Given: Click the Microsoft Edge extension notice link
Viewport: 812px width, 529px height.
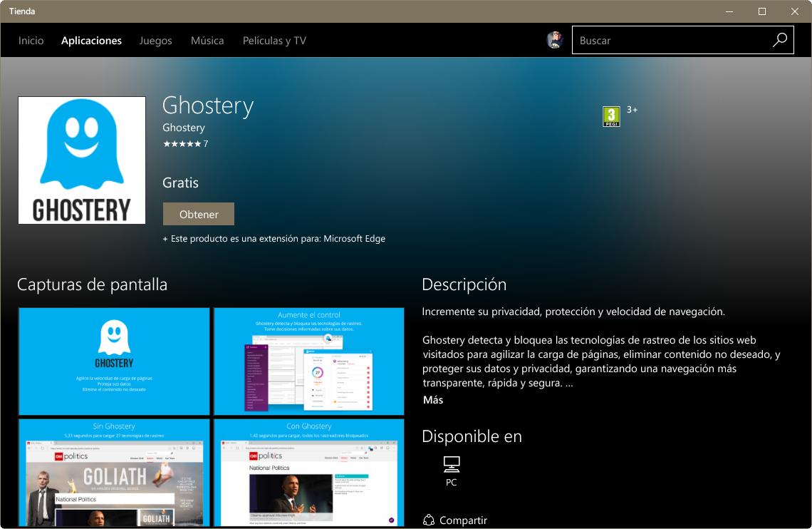Looking at the screenshot, I should click(274, 239).
